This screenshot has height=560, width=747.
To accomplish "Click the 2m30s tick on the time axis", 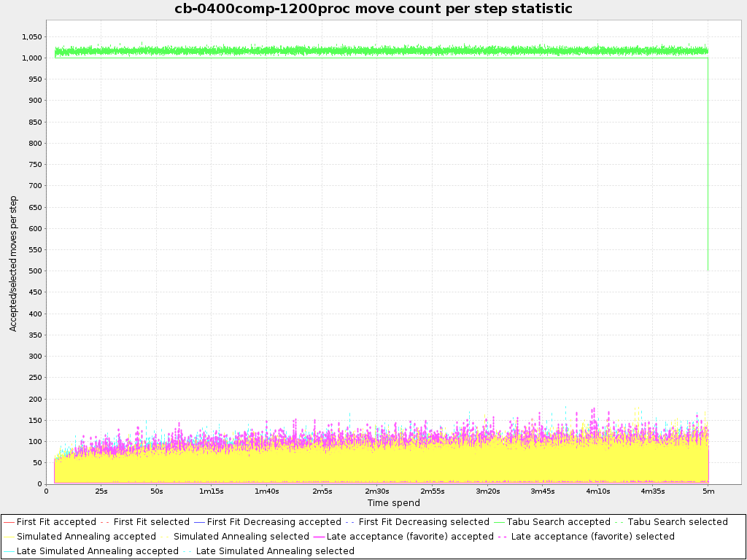I will tap(377, 491).
